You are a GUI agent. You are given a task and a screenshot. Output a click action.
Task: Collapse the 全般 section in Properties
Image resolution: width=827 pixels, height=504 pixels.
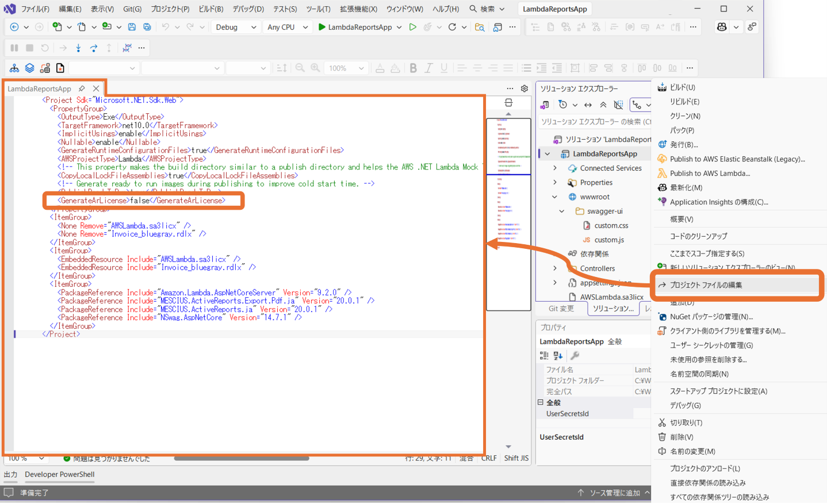click(x=541, y=402)
